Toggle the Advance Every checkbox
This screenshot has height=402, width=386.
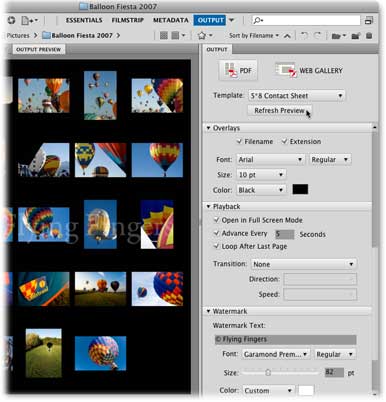(217, 233)
